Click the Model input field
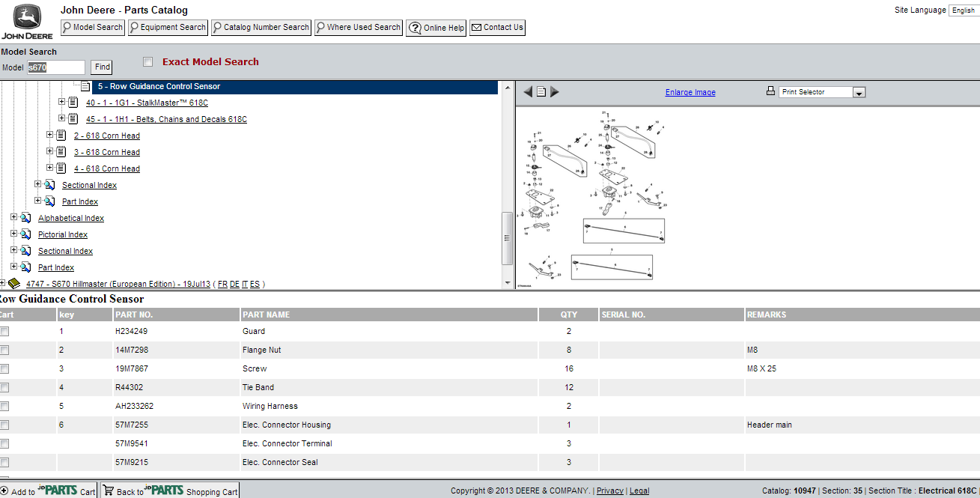 tap(56, 67)
